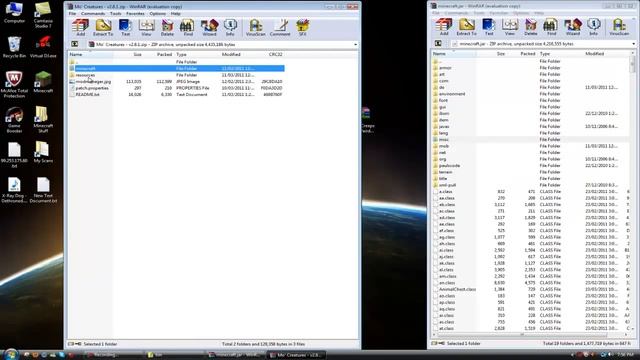
Task: Click VirusScan icon in minecraft.jar window
Action: [x=619, y=27]
